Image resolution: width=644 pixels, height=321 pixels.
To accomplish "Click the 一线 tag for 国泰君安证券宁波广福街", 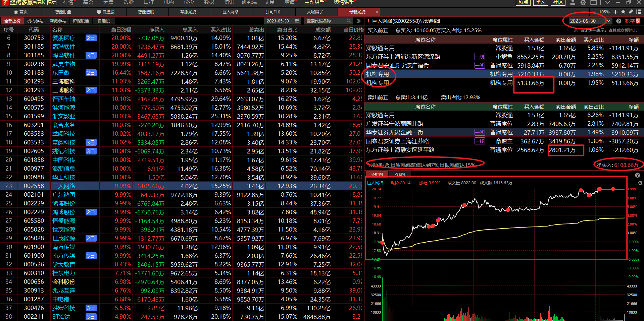I will tap(480, 65).
